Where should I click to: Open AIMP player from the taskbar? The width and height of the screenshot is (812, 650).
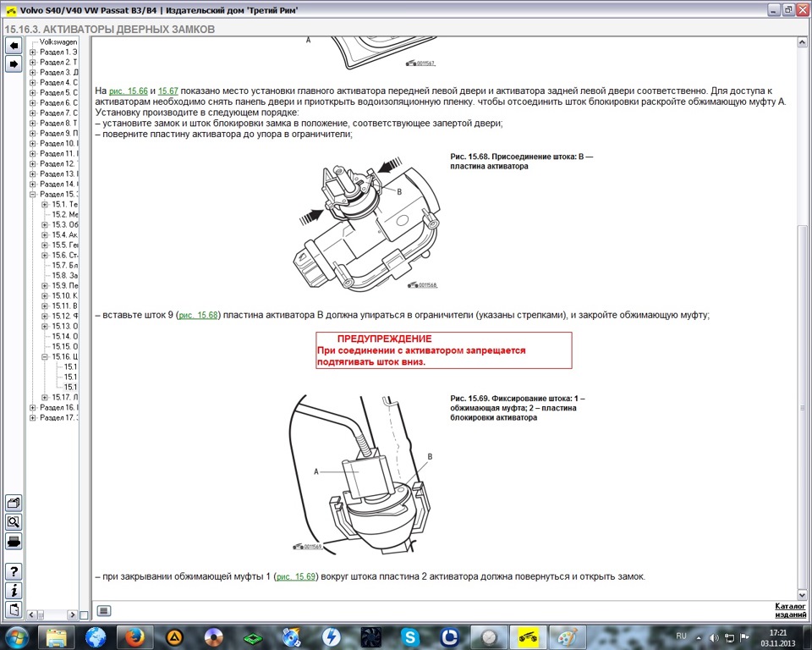pos(174,637)
